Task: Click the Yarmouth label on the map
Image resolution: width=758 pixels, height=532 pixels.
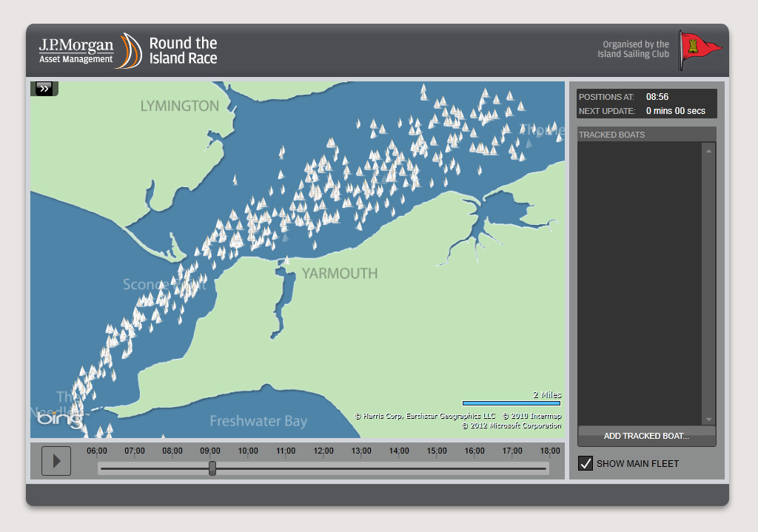Action: 339,274
